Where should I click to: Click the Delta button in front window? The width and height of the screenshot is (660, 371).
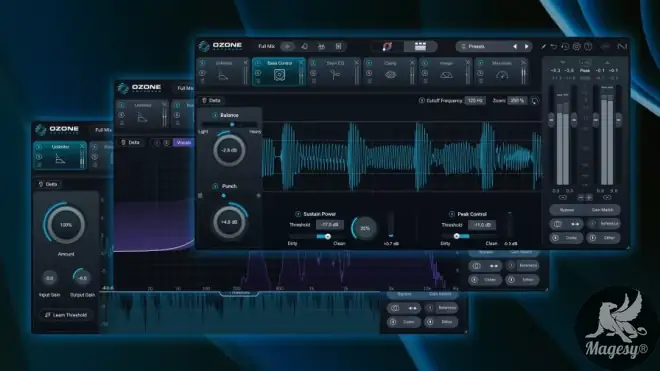(x=211, y=101)
